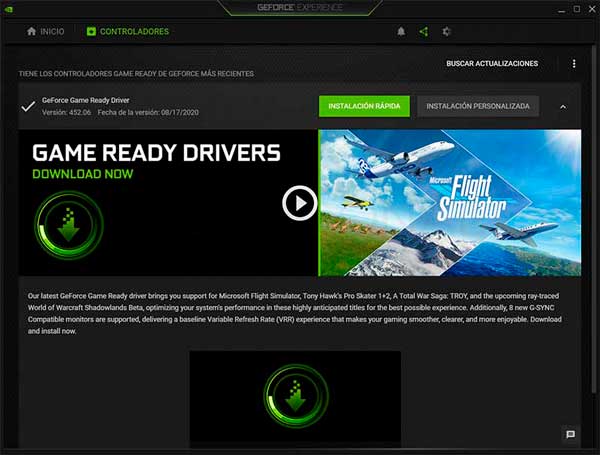Open settings gear icon
Image resolution: width=600 pixels, height=455 pixels.
pos(446,31)
